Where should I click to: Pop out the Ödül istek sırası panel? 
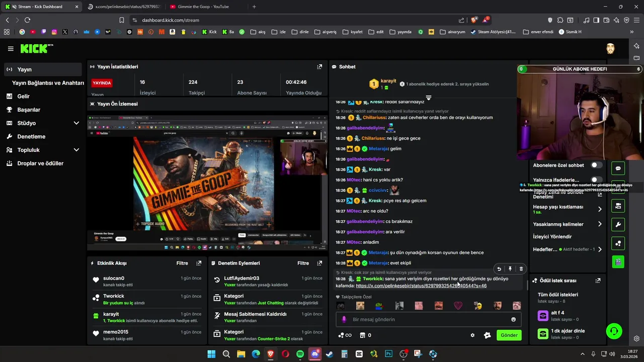(598, 281)
